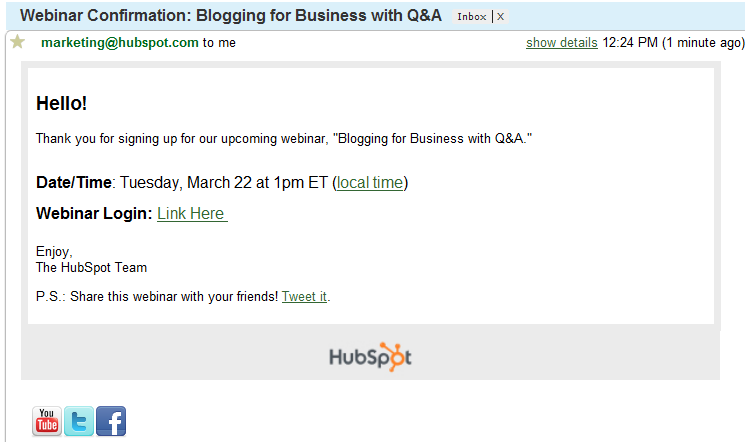Click the Tweet it link
The height and width of the screenshot is (442, 745).
(304, 297)
